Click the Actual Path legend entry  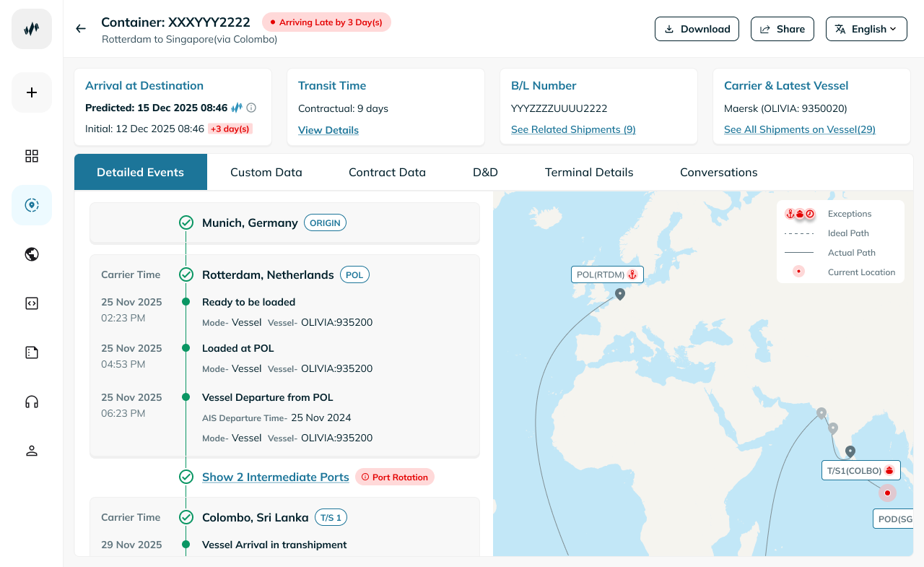coord(830,253)
